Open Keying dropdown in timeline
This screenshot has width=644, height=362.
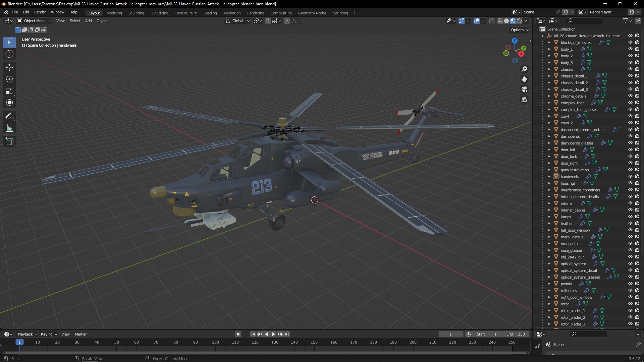click(49, 334)
